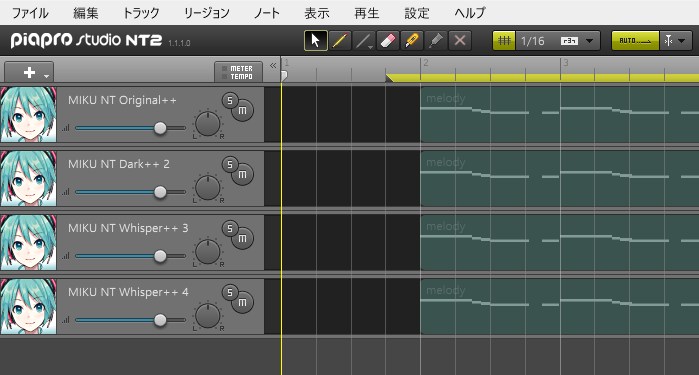Click volume slider handle on MIKU NT Original++
The height and width of the screenshot is (375, 699).
tap(160, 128)
